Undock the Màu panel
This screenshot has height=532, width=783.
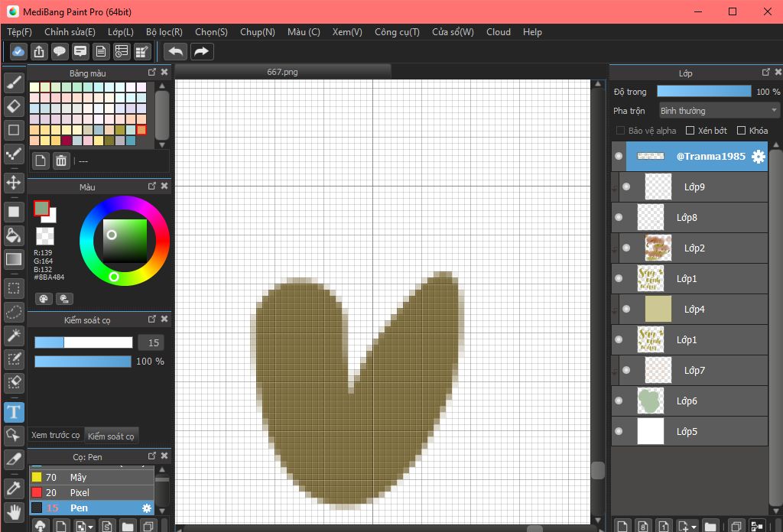[x=152, y=187]
